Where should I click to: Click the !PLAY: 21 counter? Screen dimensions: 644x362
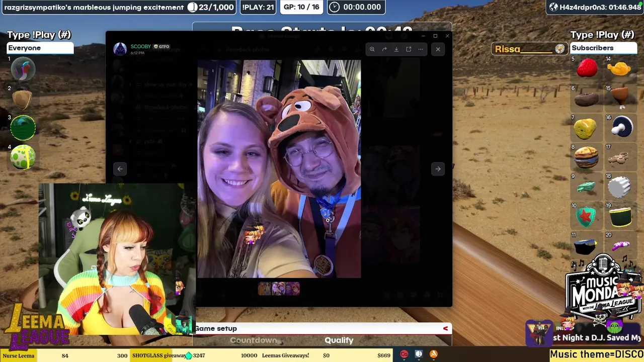[x=258, y=7]
